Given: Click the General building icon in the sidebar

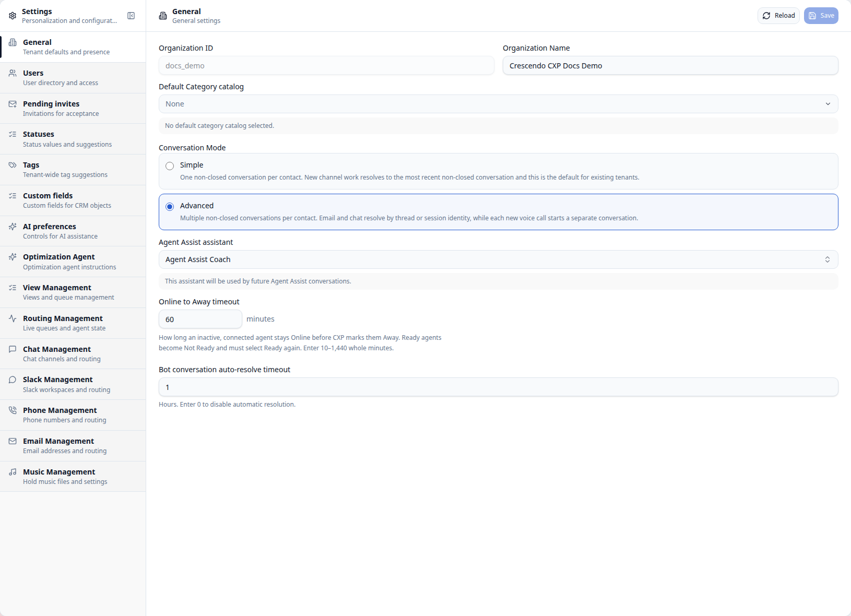Looking at the screenshot, I should [x=13, y=42].
